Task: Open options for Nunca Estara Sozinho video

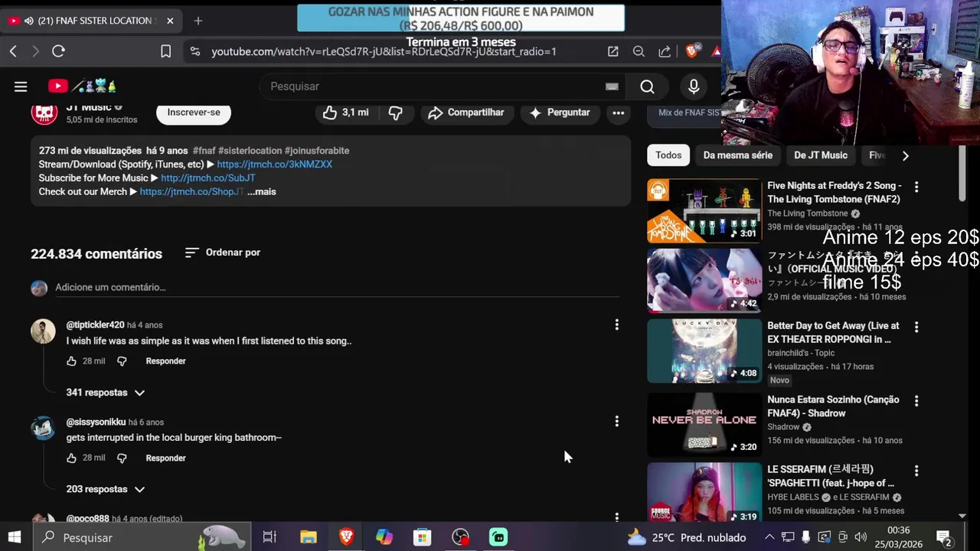Action: point(916,401)
